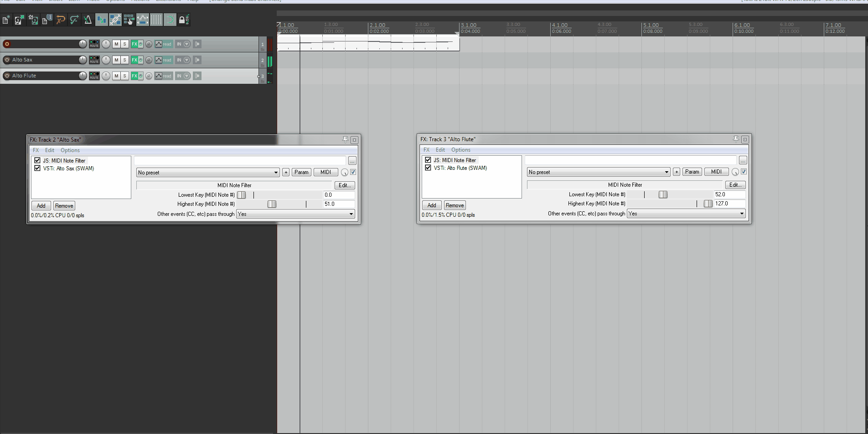Open the Options menu in Alto Sax FX window
The image size is (868, 434).
[x=70, y=150]
